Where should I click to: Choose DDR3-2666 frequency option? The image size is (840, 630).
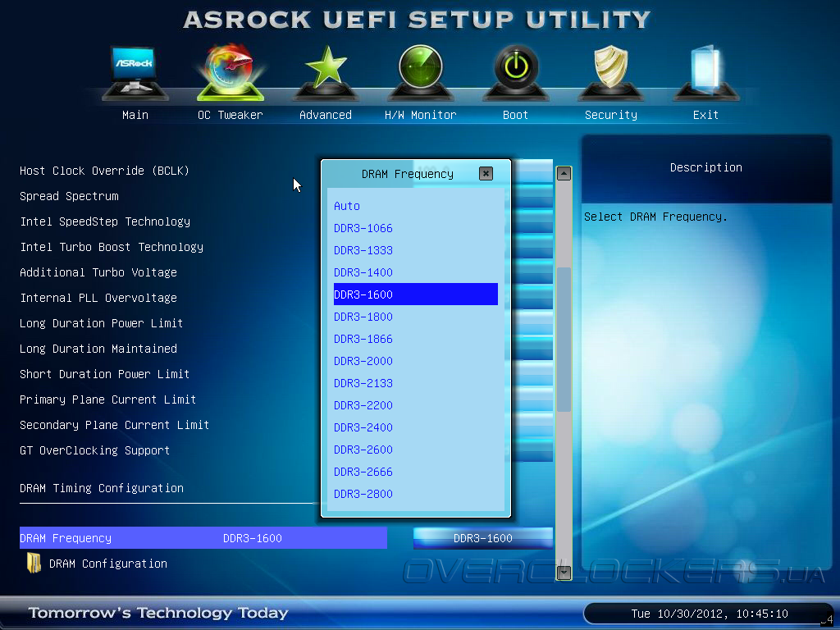point(416,472)
